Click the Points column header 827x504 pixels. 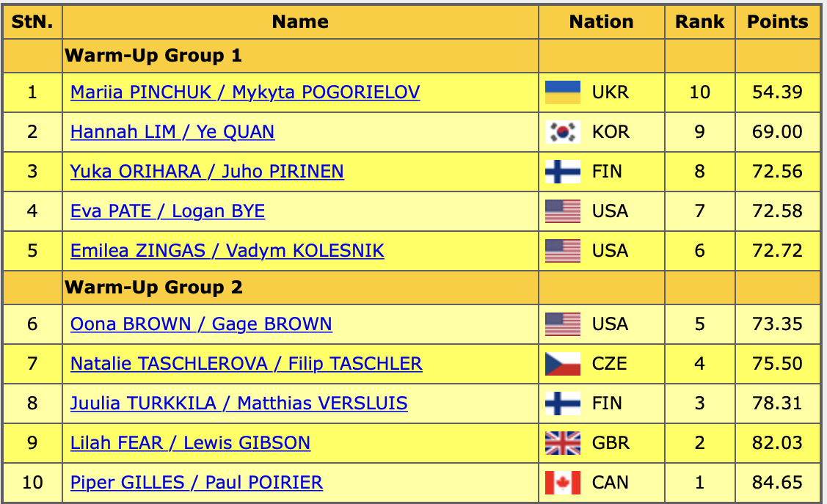(777, 22)
